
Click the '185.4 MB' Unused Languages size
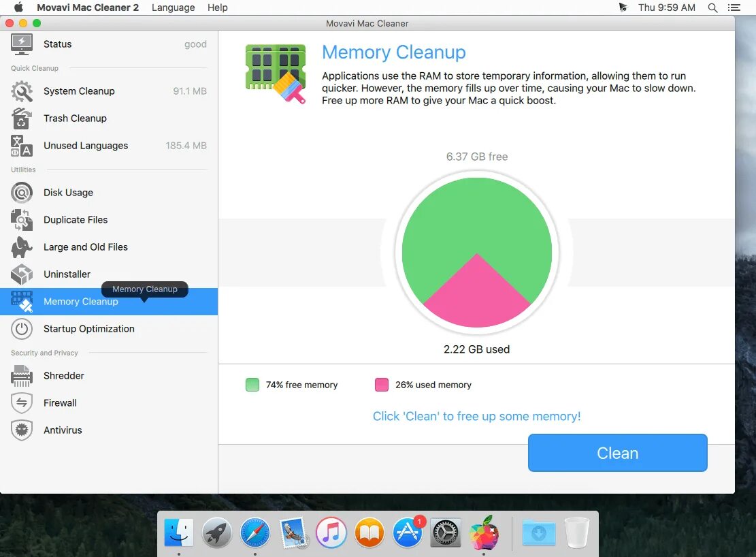(x=186, y=146)
